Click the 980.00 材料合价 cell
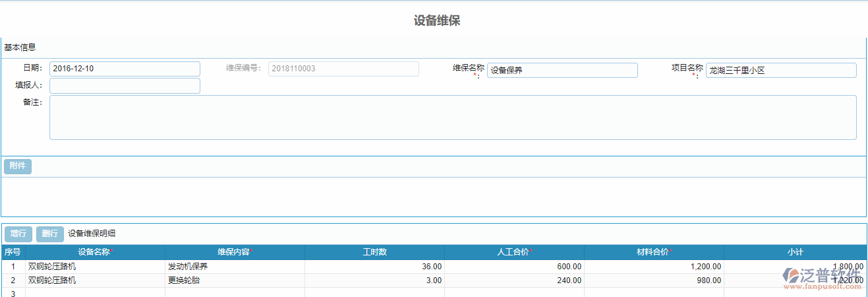Image resolution: width=868 pixels, height=297 pixels. point(654,280)
